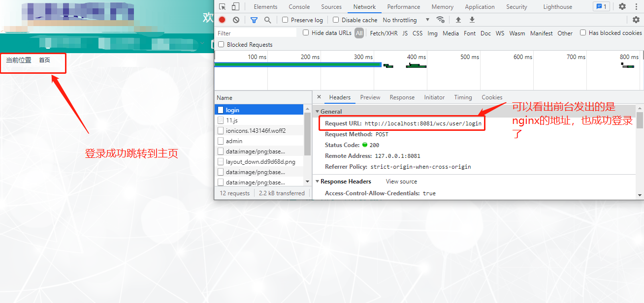This screenshot has height=303, width=644.
Task: Stop recording network log
Action: click(x=222, y=20)
